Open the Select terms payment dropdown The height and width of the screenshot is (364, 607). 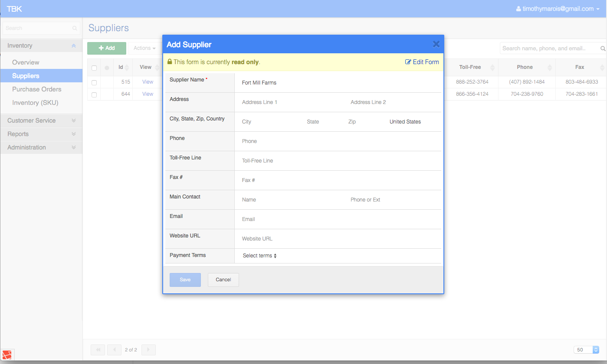(258, 256)
